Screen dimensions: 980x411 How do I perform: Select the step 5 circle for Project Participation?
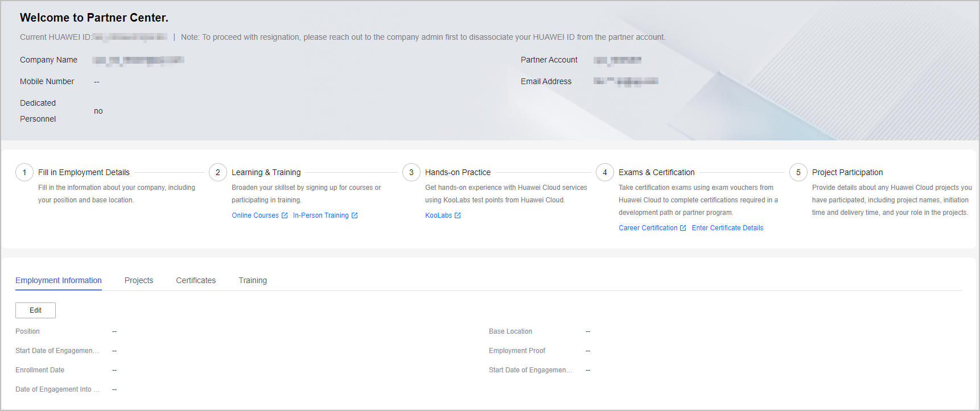point(798,172)
